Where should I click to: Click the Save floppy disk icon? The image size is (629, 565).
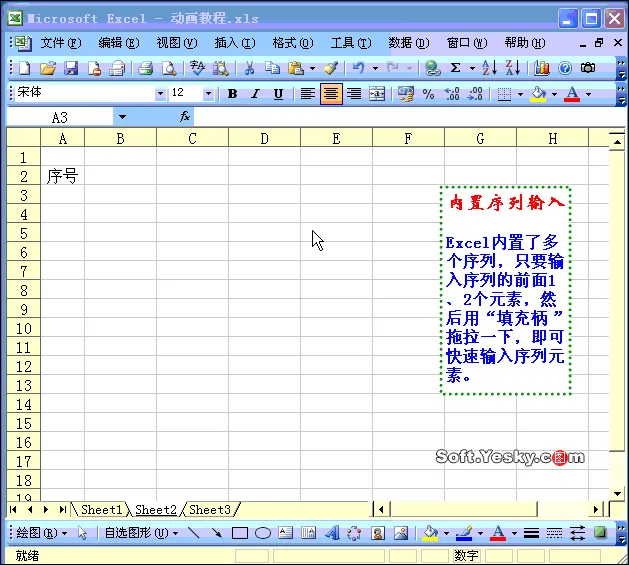[x=71, y=68]
